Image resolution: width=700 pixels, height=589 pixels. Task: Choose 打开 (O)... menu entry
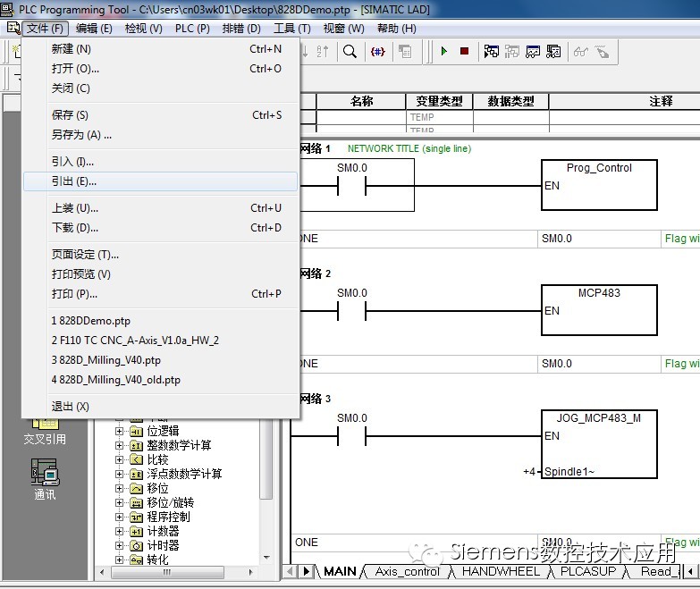click(161, 69)
